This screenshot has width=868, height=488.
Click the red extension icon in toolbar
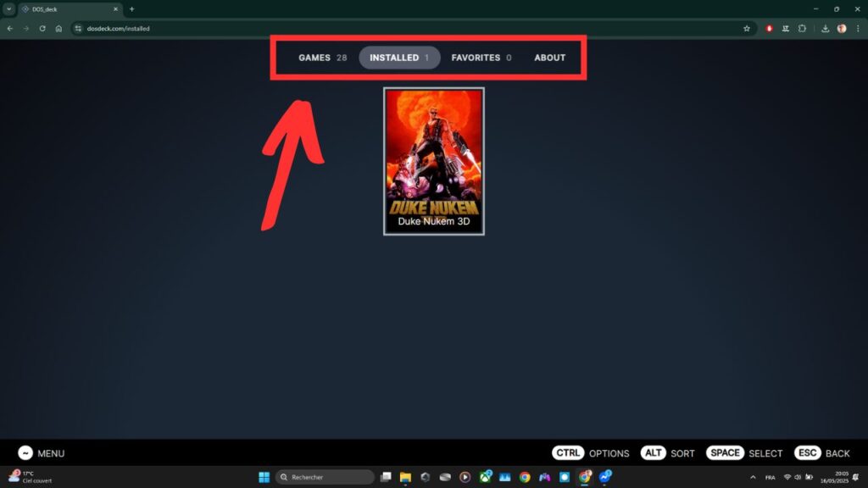click(769, 28)
